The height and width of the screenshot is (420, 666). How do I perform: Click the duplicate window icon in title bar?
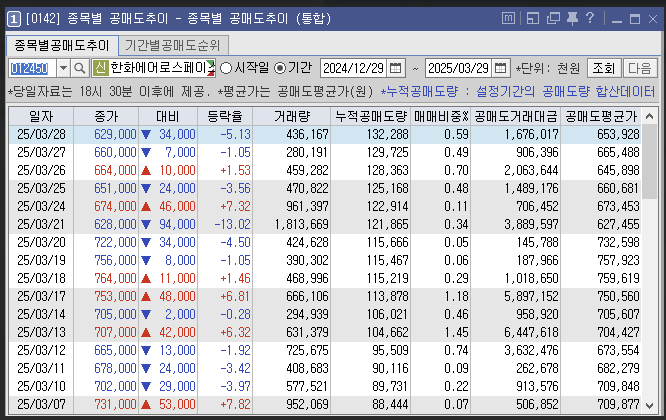point(553,18)
